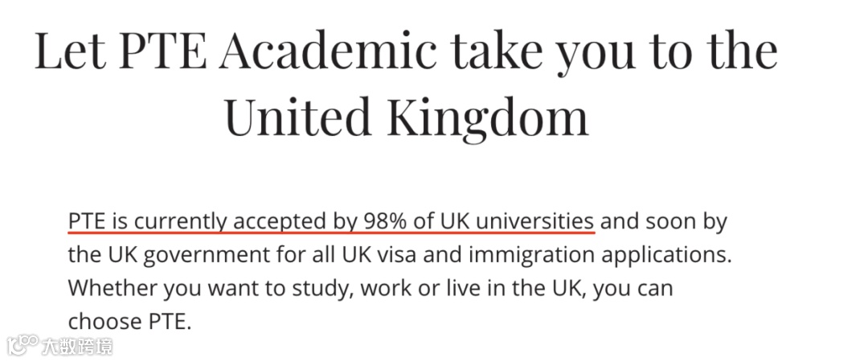The image size is (868, 362).
Task: Click "United Kingdom" in the heading
Action: pyautogui.click(x=406, y=116)
